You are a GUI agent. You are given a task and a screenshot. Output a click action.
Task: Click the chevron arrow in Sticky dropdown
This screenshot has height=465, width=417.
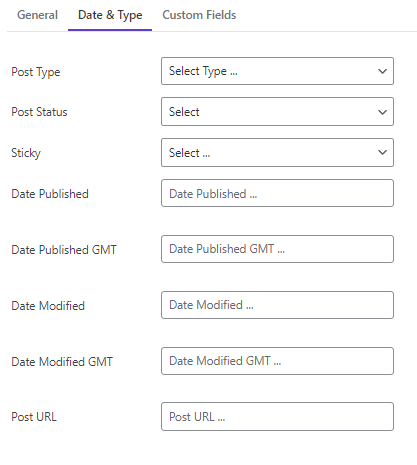pyautogui.click(x=382, y=152)
